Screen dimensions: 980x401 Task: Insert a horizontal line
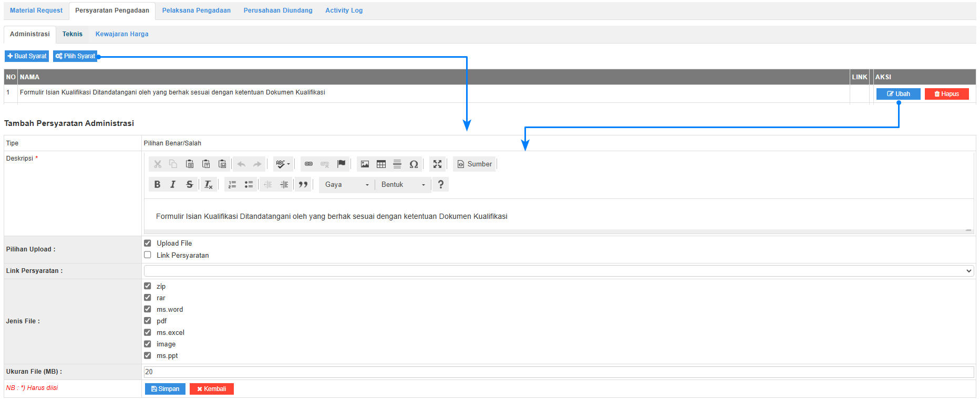[x=397, y=164]
